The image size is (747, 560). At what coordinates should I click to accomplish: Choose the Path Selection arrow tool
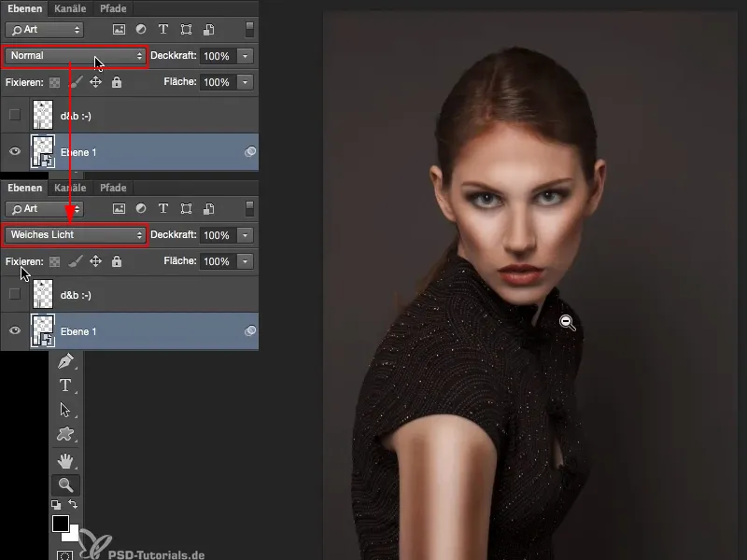pyautogui.click(x=65, y=410)
